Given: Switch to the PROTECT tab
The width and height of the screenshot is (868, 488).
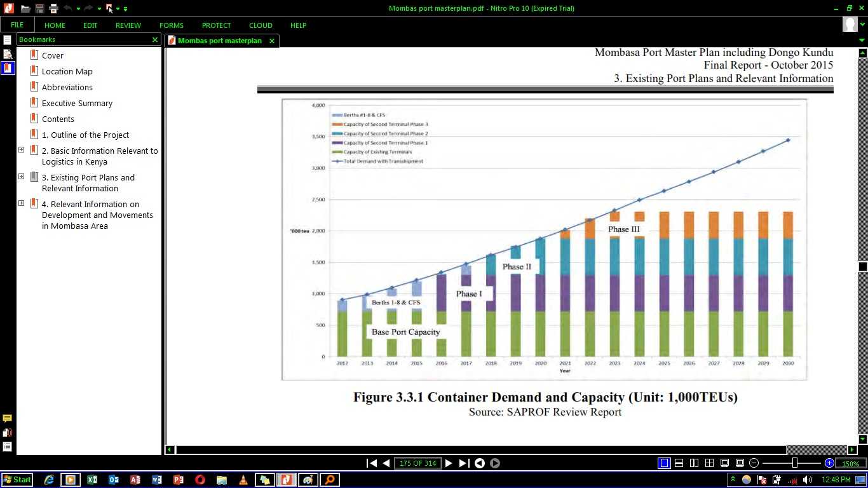Looking at the screenshot, I should (216, 25).
